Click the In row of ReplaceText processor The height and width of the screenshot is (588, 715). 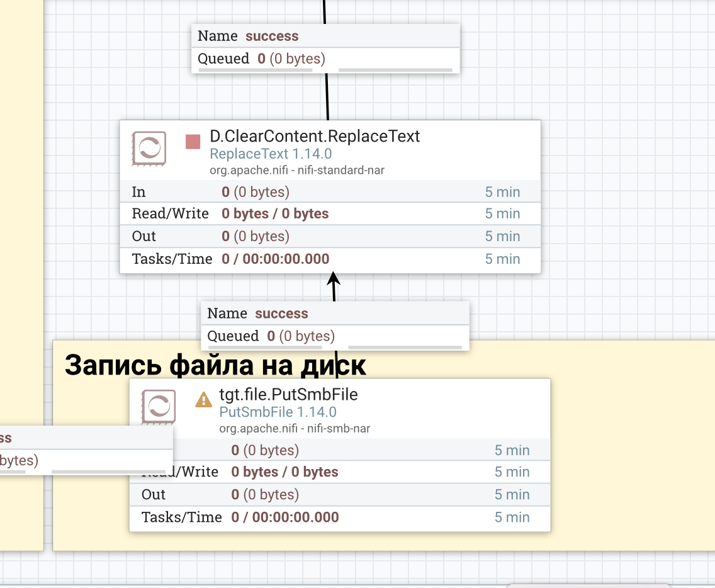click(x=330, y=192)
